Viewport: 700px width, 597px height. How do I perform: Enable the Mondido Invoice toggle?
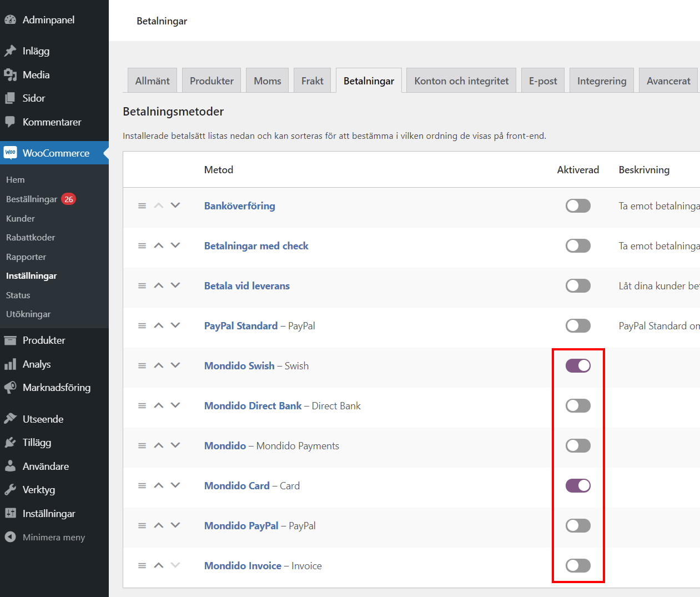[578, 566]
